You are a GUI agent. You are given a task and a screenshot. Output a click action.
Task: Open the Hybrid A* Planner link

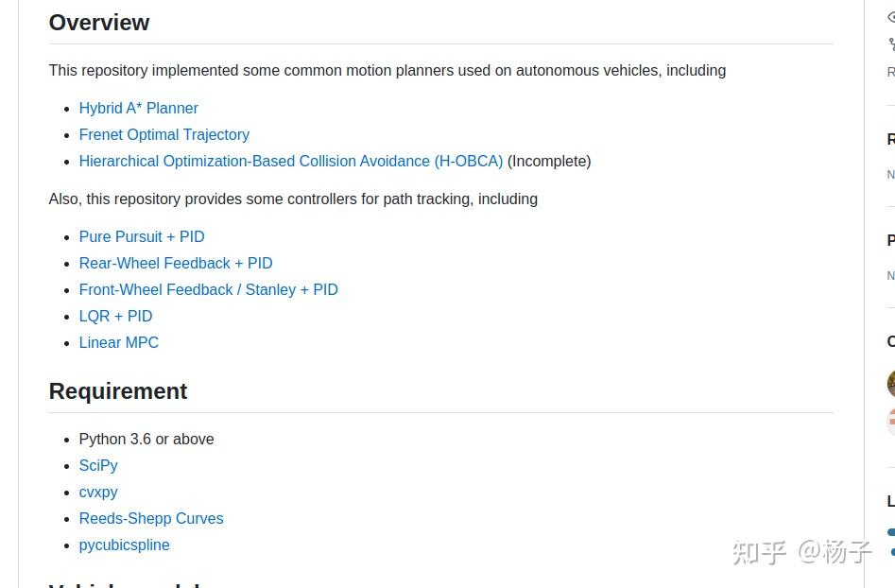tap(138, 108)
